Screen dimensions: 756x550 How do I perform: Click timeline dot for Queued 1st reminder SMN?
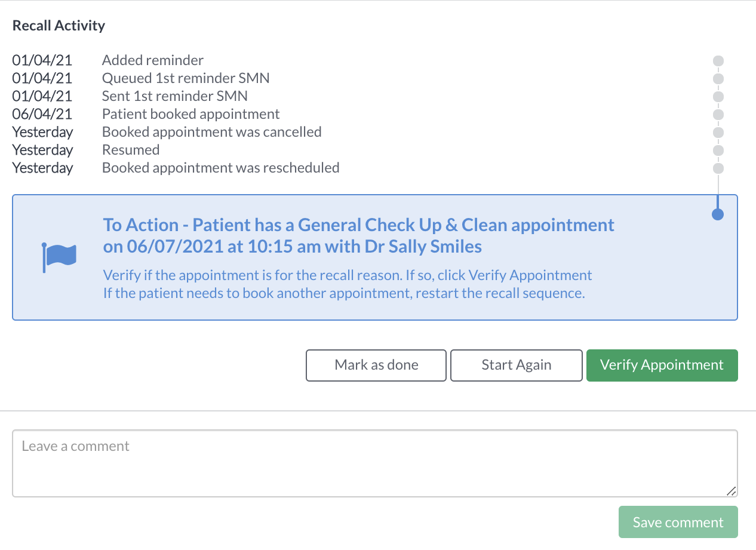718,78
